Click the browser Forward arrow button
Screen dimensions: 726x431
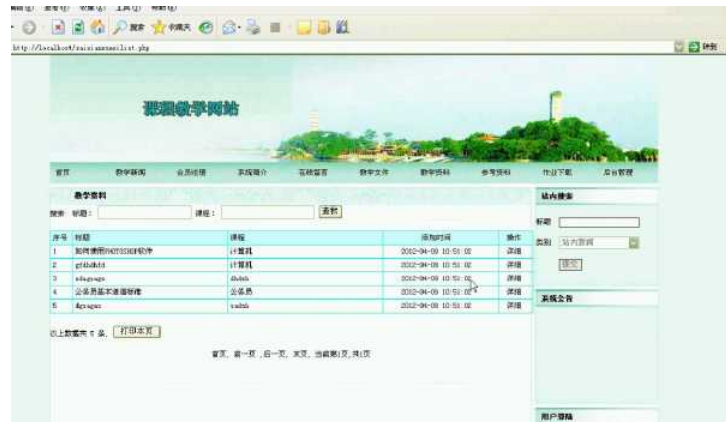coord(29,28)
